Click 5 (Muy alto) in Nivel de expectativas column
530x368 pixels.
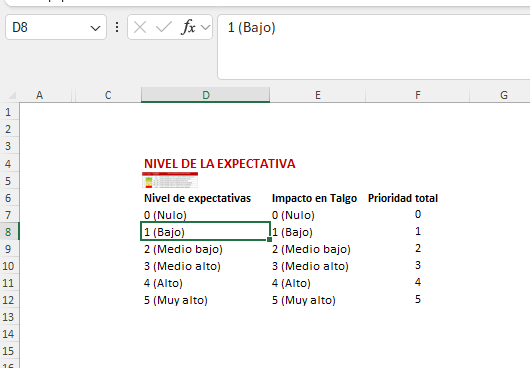176,300
